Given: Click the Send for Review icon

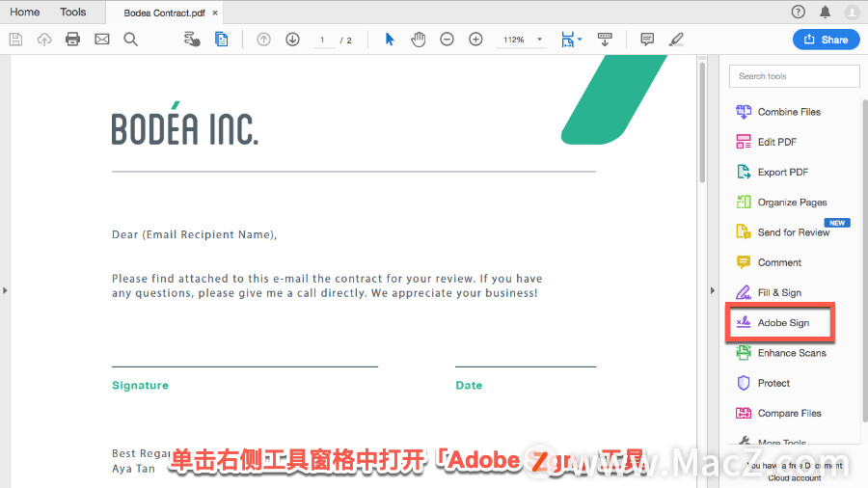Looking at the screenshot, I should [744, 231].
